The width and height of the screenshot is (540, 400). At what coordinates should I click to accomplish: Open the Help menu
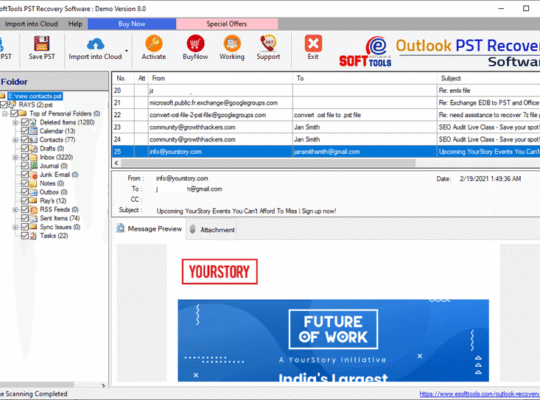(x=75, y=24)
